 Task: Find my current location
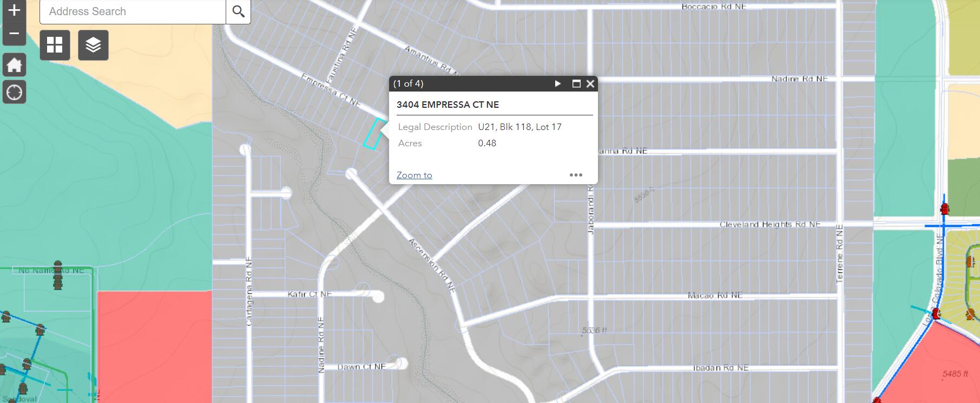[x=14, y=92]
